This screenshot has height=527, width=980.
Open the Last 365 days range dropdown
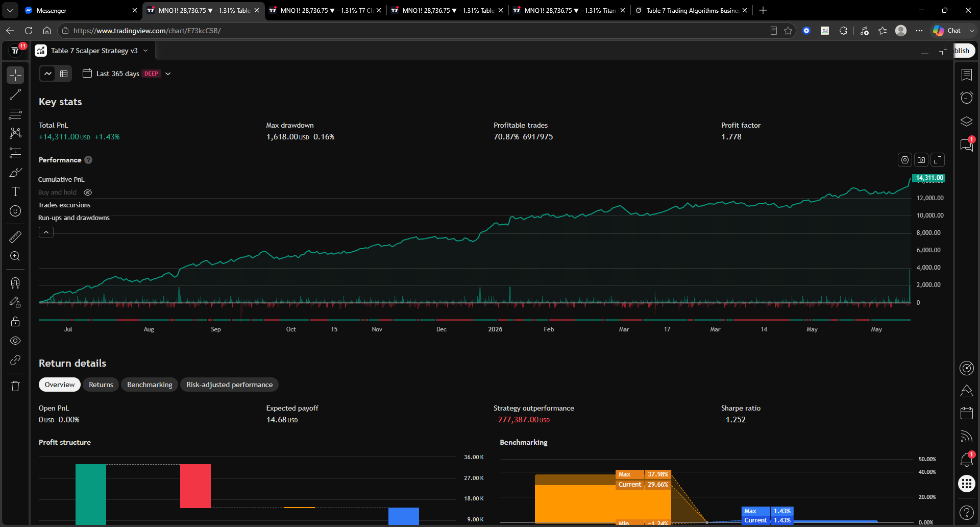(127, 74)
